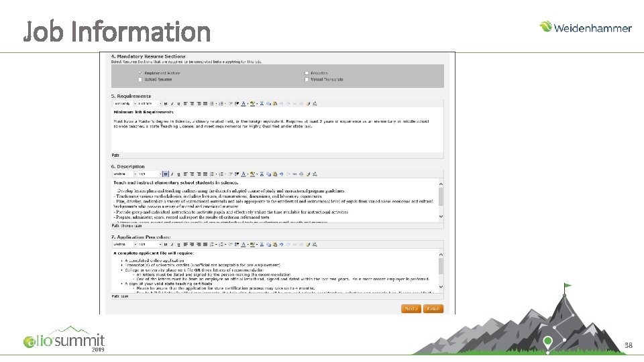The image size is (644, 362).
Task: Toggle underline in Requirements editor toolbar
Action: coord(178,104)
